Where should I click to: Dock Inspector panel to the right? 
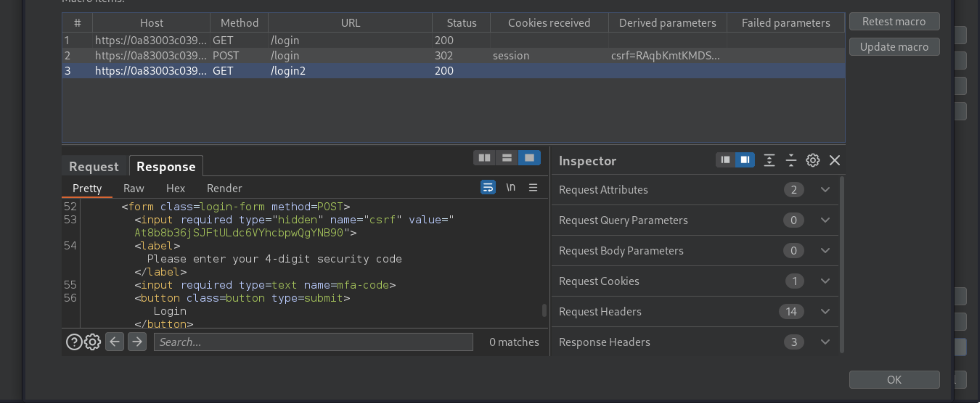(745, 160)
